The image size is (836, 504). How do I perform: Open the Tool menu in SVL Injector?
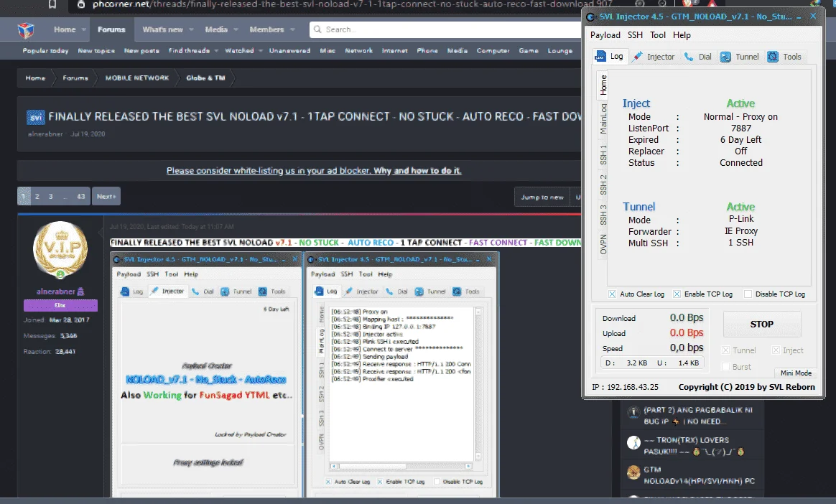(x=658, y=35)
